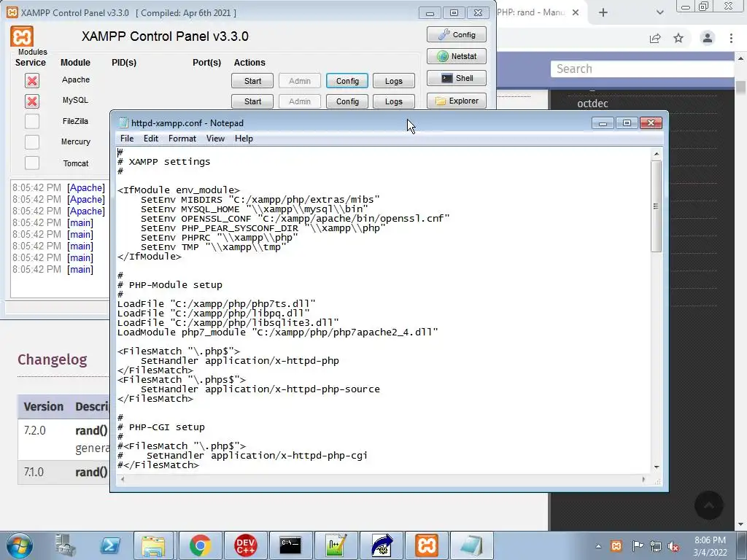Bookmark this page with the star icon
The height and width of the screenshot is (560, 747).
click(678, 38)
